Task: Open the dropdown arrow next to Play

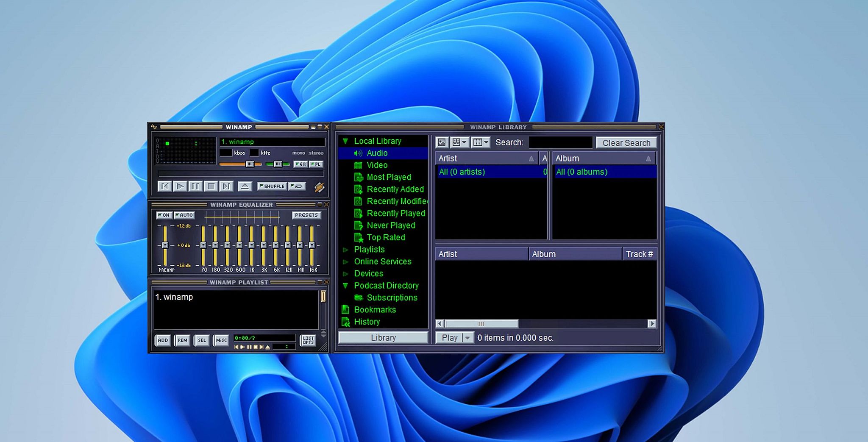Action: pyautogui.click(x=467, y=338)
